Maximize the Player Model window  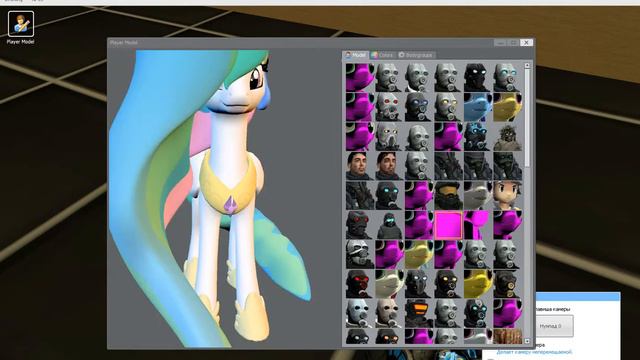click(x=513, y=42)
